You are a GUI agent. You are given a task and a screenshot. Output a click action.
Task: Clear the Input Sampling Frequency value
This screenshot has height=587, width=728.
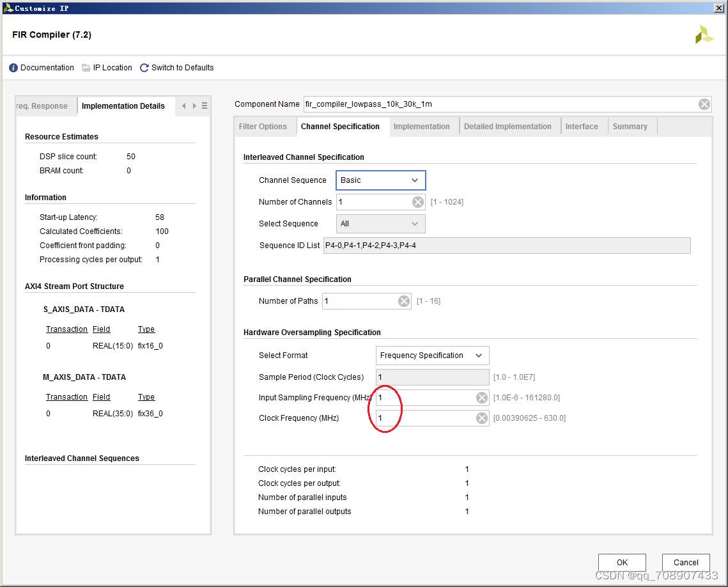(482, 398)
